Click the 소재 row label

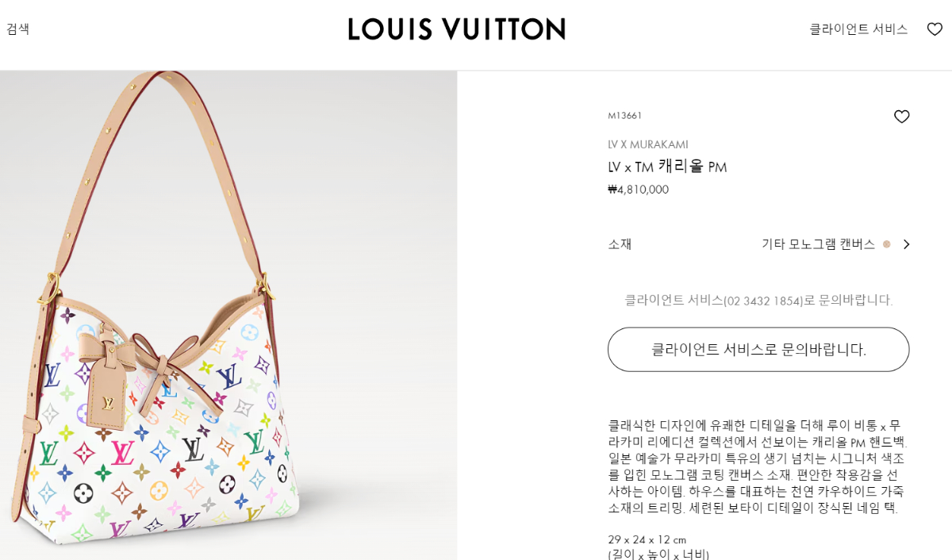tap(620, 244)
